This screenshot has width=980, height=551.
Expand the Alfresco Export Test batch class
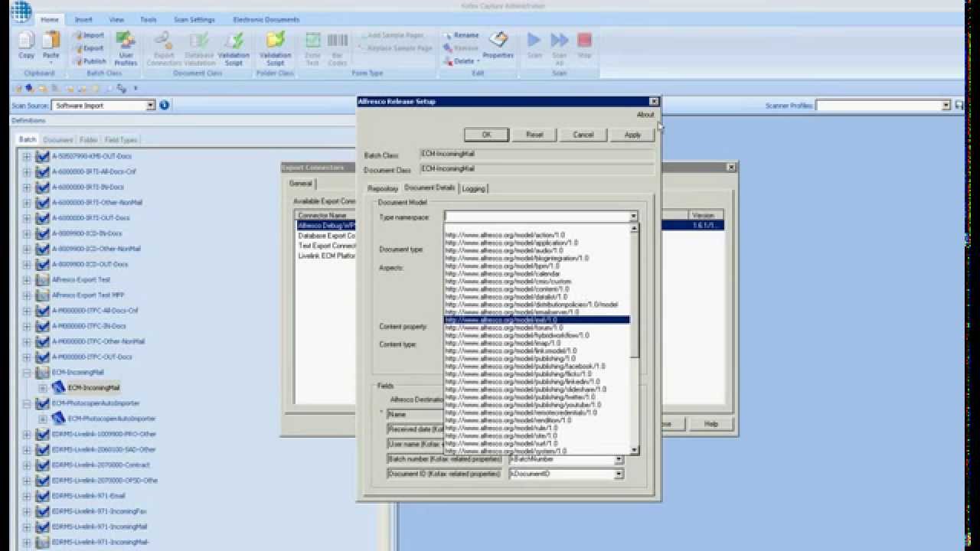(x=27, y=280)
